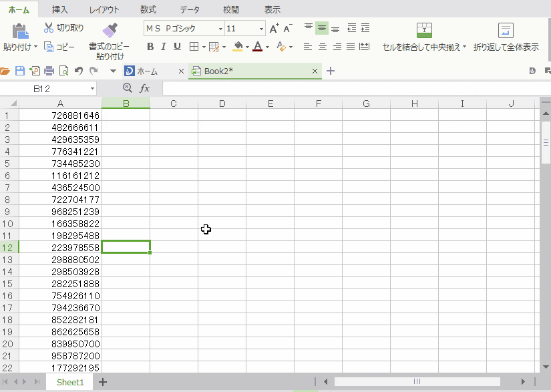
Task: Click the export to PDF icon
Action: click(35, 71)
